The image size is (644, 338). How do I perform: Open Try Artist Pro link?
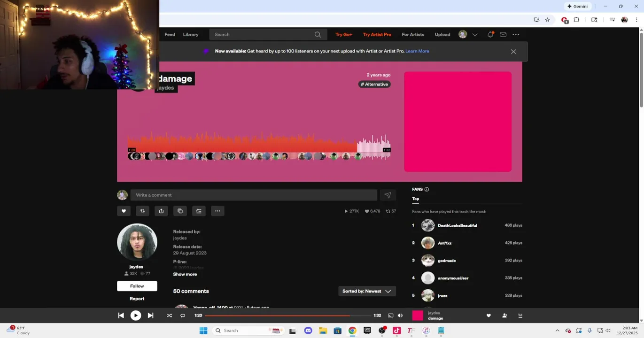[377, 34]
